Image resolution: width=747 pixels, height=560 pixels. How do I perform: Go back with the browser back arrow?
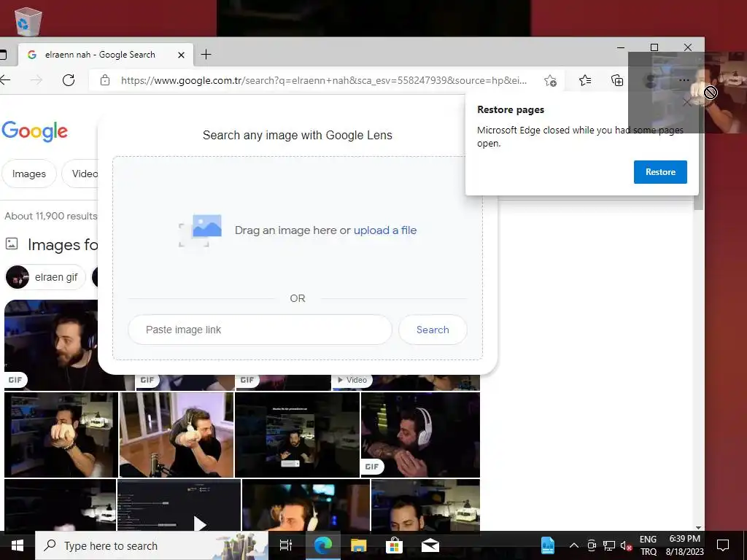pyautogui.click(x=5, y=80)
